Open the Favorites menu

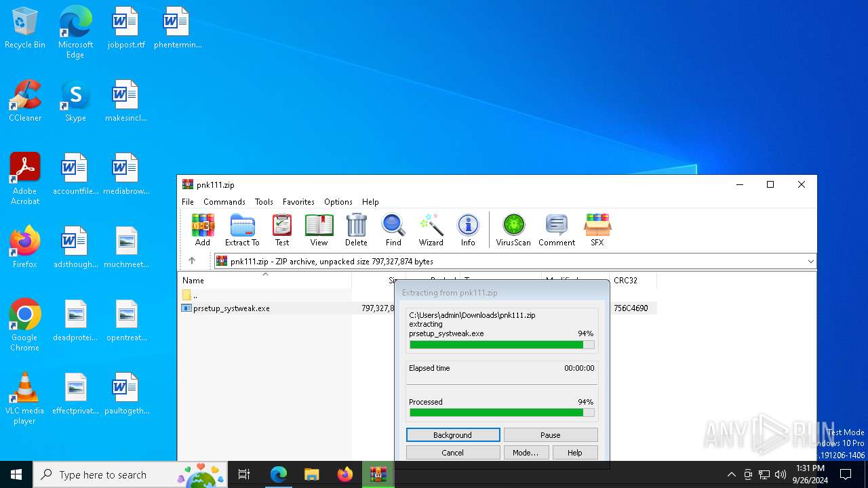pyautogui.click(x=298, y=202)
